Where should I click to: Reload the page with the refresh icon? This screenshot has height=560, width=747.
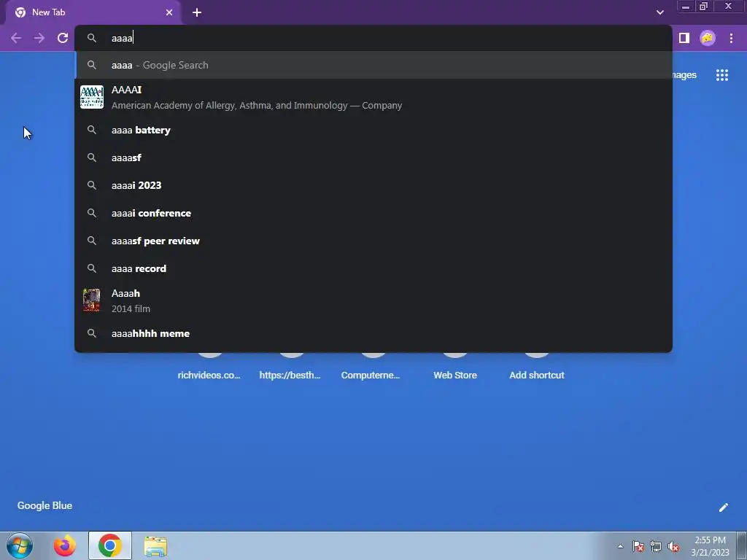[63, 38]
